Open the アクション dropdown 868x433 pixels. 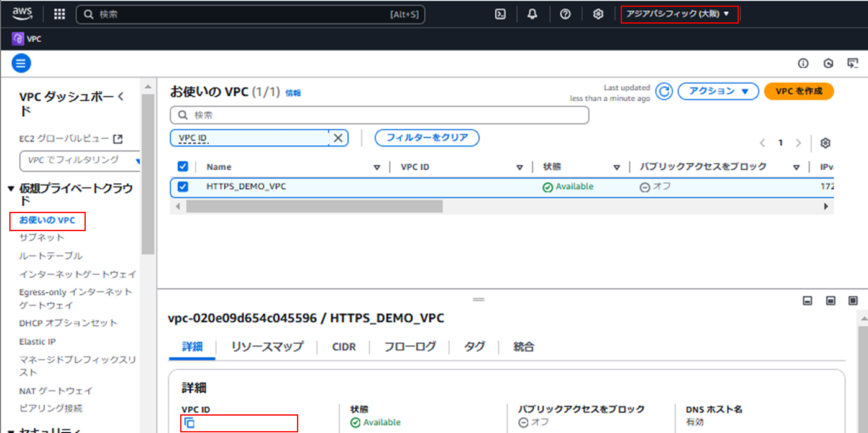tap(718, 91)
